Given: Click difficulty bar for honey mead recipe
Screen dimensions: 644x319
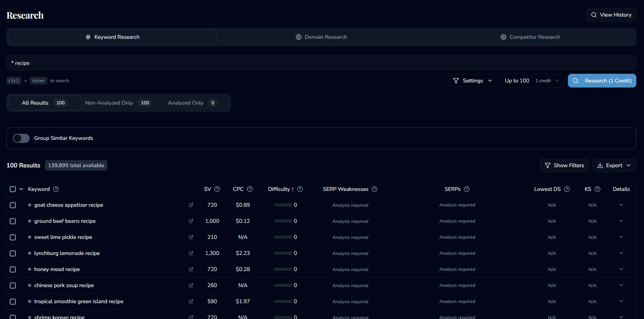Looking at the screenshot, I should tap(283, 269).
